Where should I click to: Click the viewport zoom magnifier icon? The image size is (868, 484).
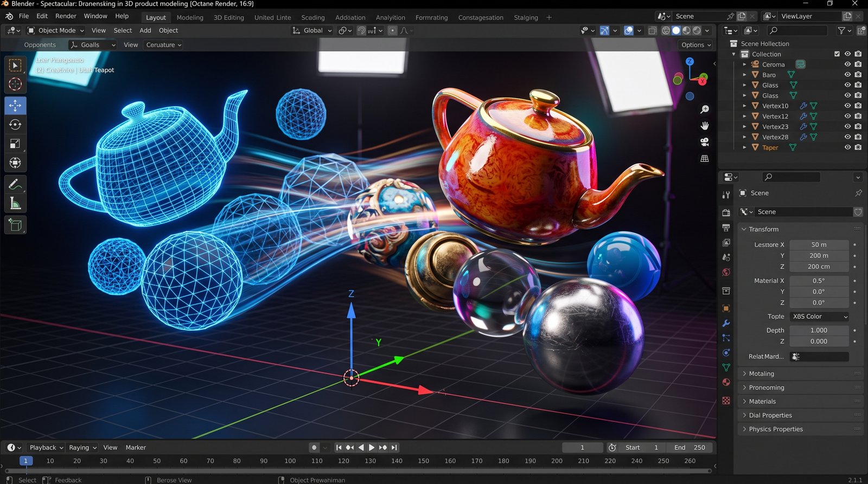click(705, 109)
